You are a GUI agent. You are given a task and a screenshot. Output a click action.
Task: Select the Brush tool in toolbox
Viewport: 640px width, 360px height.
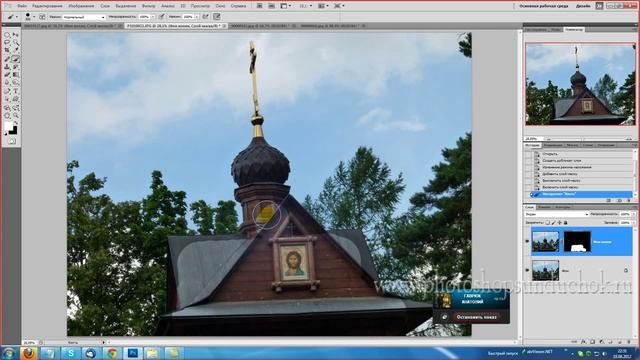[16, 58]
